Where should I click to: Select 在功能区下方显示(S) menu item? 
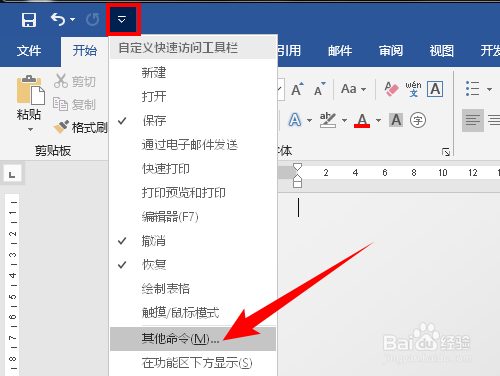coord(193,363)
